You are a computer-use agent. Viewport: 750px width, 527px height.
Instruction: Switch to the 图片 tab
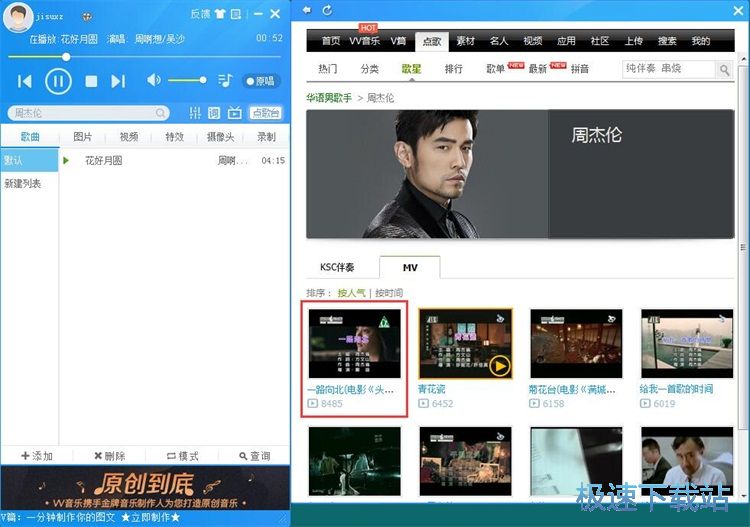(82, 137)
